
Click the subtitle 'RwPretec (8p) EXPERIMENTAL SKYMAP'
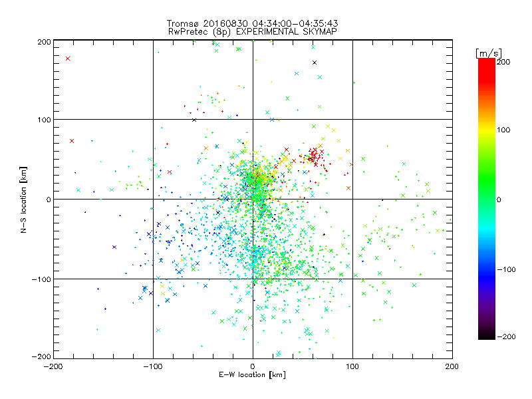point(253,31)
